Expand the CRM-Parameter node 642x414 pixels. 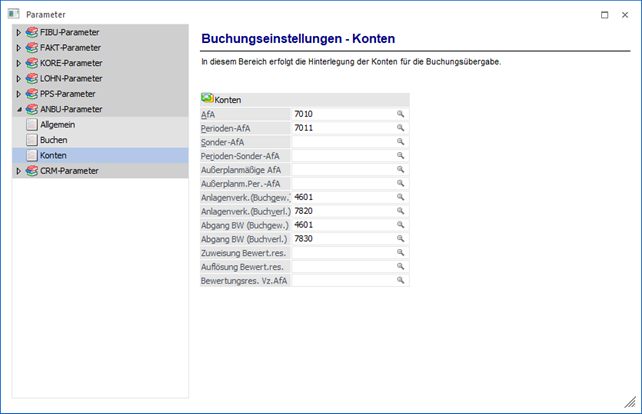(18, 171)
